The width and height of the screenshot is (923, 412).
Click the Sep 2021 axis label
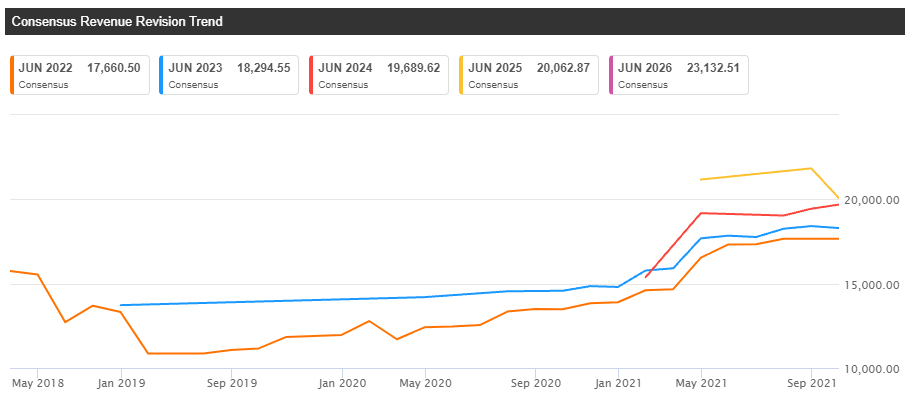click(x=812, y=383)
